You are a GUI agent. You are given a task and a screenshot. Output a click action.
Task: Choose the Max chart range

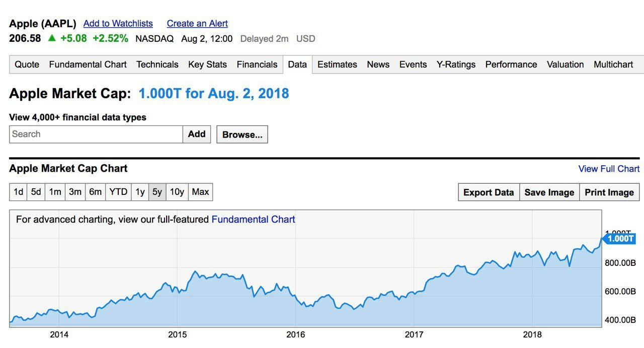click(200, 192)
